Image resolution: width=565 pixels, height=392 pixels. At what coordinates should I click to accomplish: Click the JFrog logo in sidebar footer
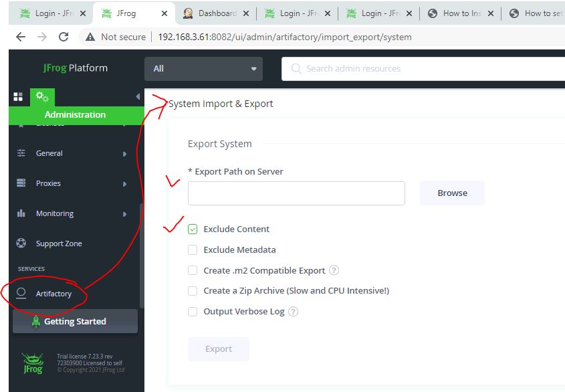(x=33, y=364)
